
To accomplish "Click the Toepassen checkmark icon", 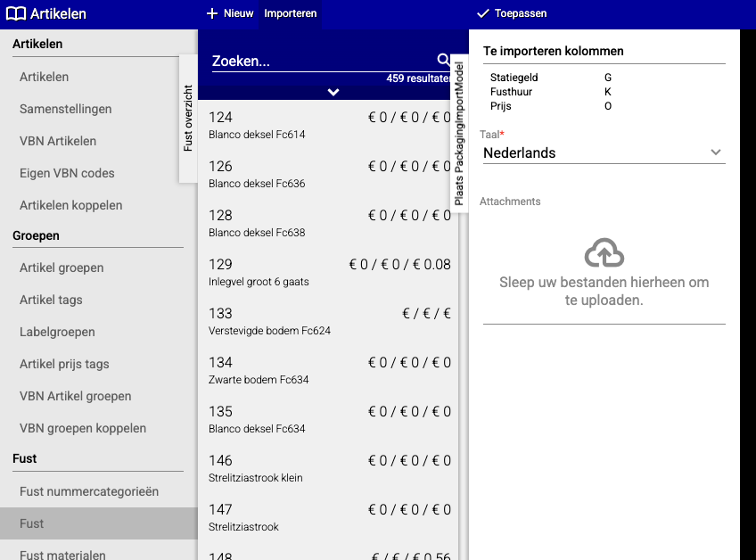I will (x=483, y=13).
